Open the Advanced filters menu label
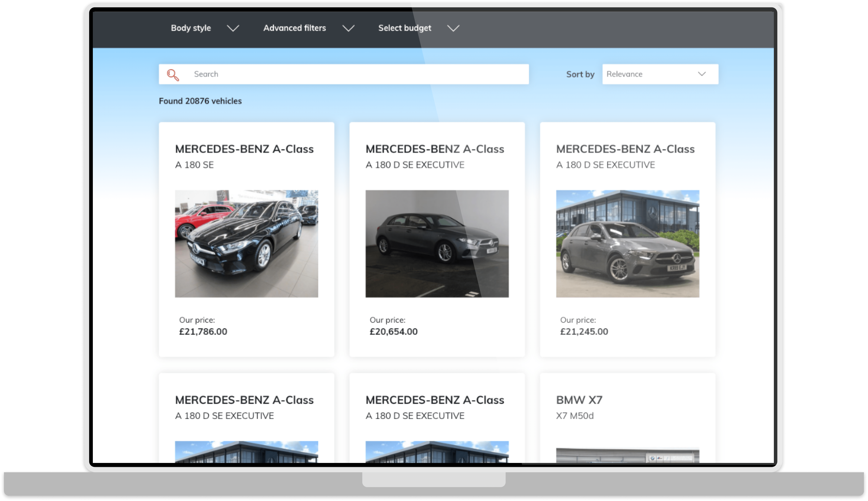Image resolution: width=868 pixels, height=501 pixels. [294, 28]
